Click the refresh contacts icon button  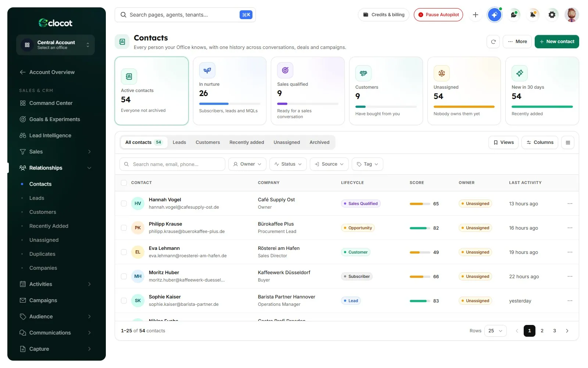pos(493,42)
